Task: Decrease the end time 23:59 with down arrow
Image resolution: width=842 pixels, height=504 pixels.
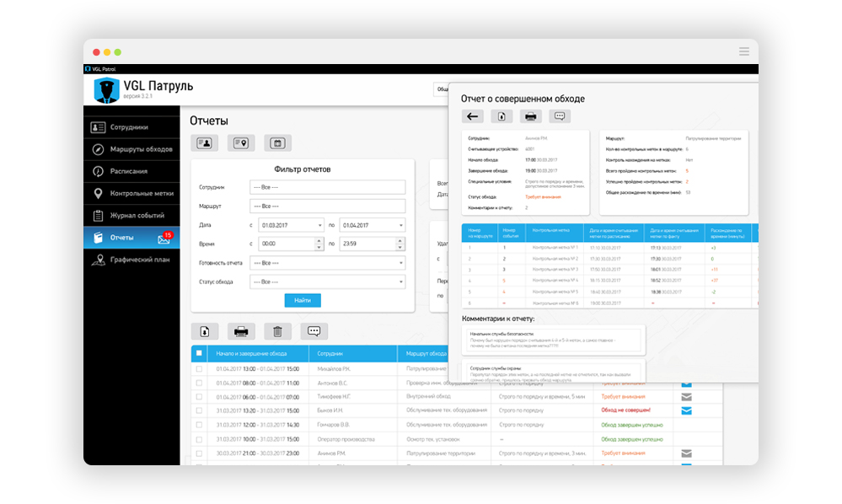Action: click(400, 247)
